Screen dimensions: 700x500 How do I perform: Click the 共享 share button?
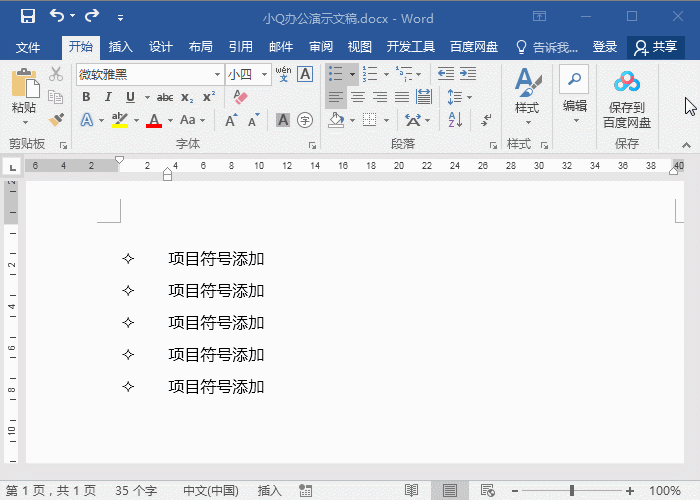coord(656,47)
